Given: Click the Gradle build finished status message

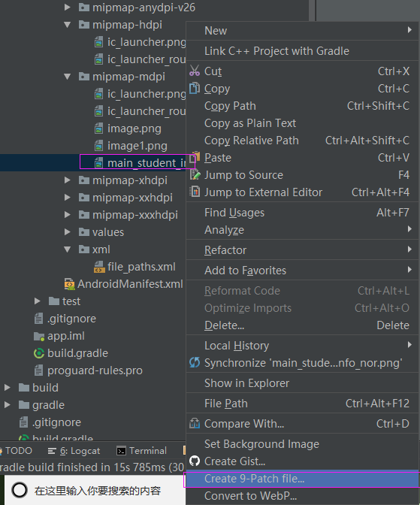Looking at the screenshot, I should click(92, 467).
